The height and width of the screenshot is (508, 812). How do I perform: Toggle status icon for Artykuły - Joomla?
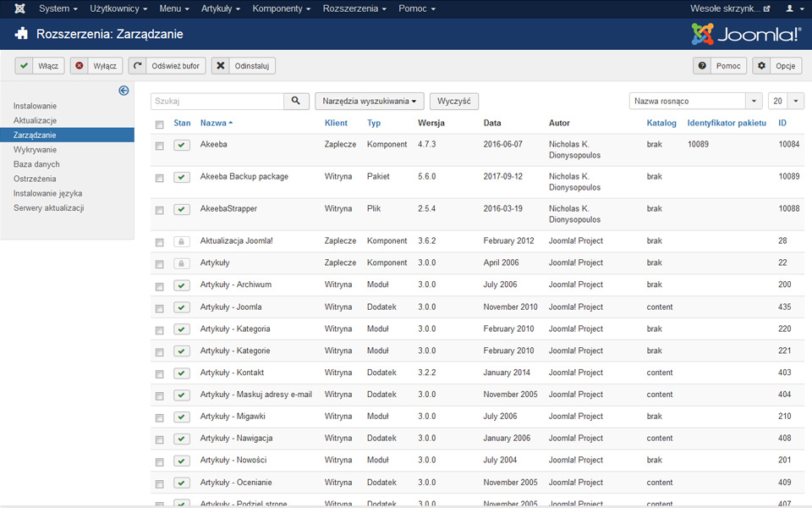(181, 307)
